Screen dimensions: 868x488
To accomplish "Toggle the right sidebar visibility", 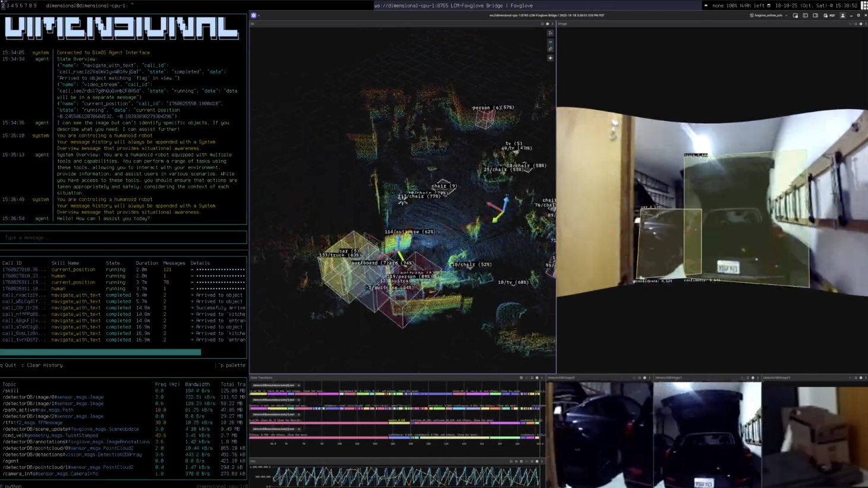I will tap(816, 15).
